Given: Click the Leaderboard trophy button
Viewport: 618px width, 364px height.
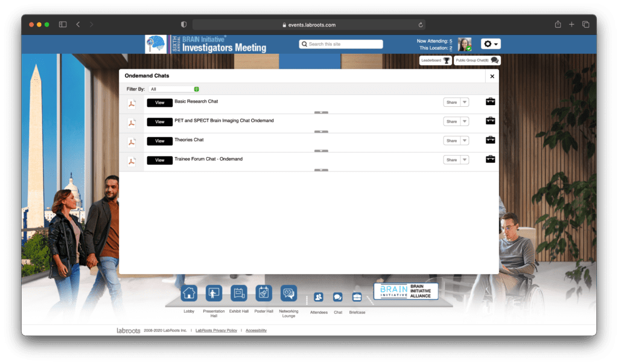Looking at the screenshot, I should tap(435, 60).
